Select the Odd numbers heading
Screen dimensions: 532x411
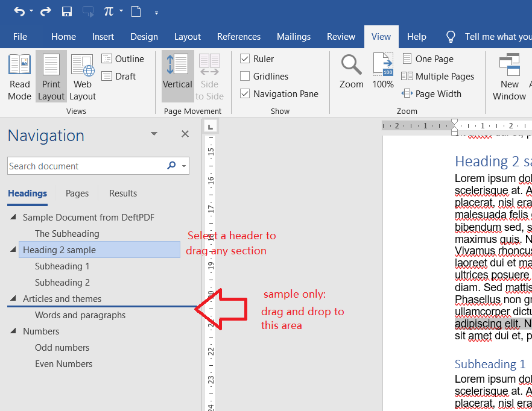click(x=62, y=348)
